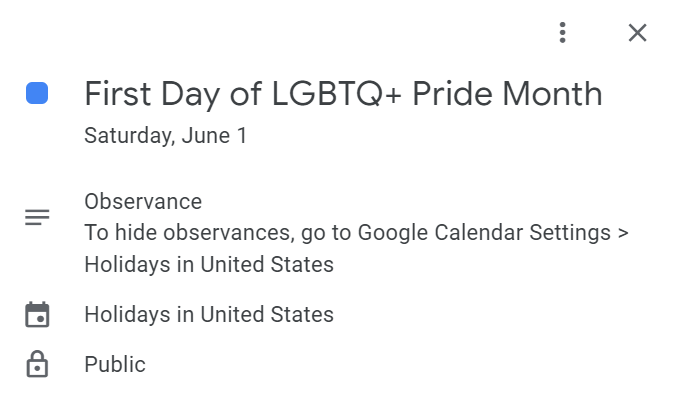Screen dimensions: 676x404
Task: Click the "To hide observances" instruction line
Action: 356,233
